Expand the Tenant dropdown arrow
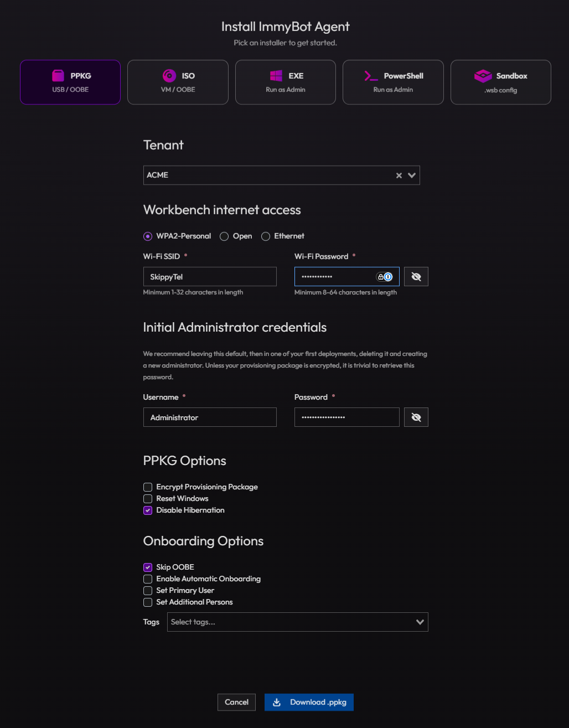This screenshot has height=728, width=569. coord(412,175)
